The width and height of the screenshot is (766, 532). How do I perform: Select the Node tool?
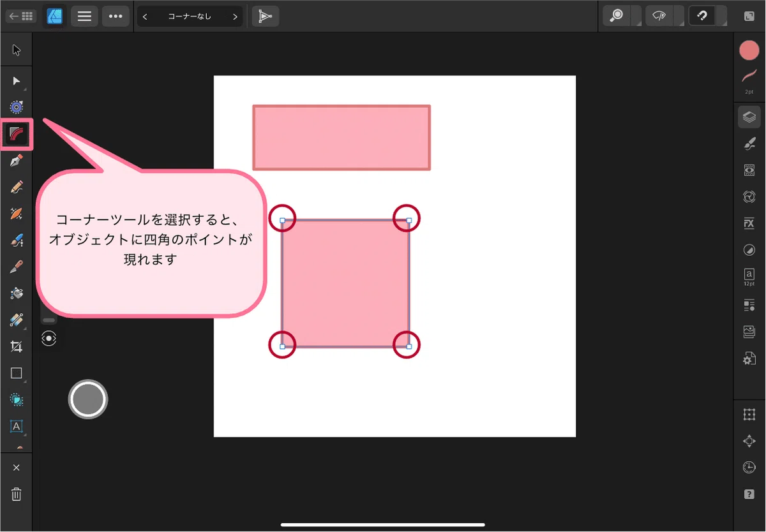pyautogui.click(x=17, y=81)
